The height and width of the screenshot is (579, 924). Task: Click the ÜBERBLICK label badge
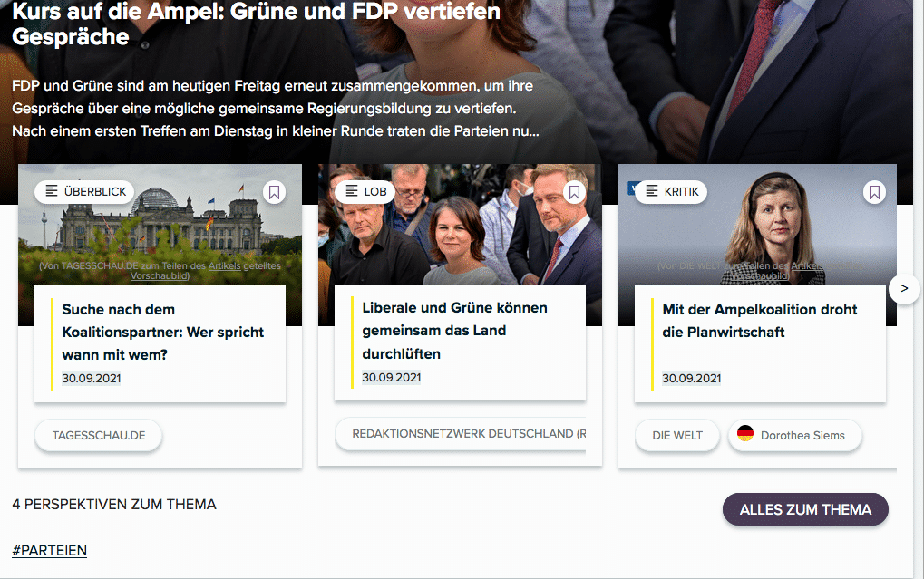pyautogui.click(x=86, y=192)
